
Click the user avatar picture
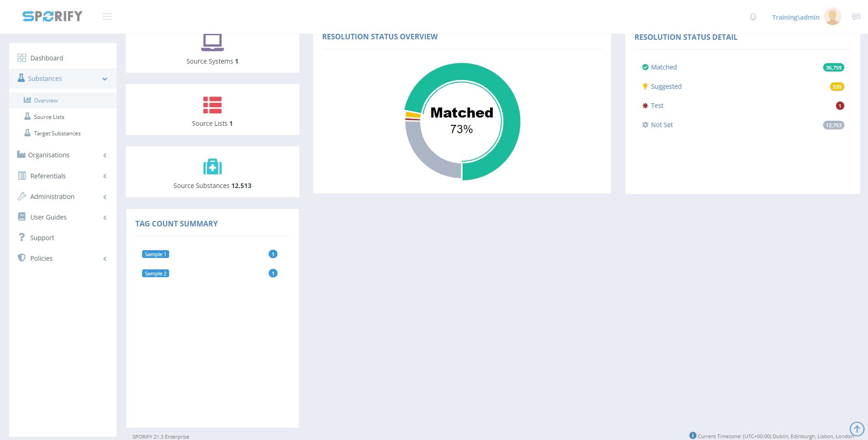pyautogui.click(x=832, y=17)
